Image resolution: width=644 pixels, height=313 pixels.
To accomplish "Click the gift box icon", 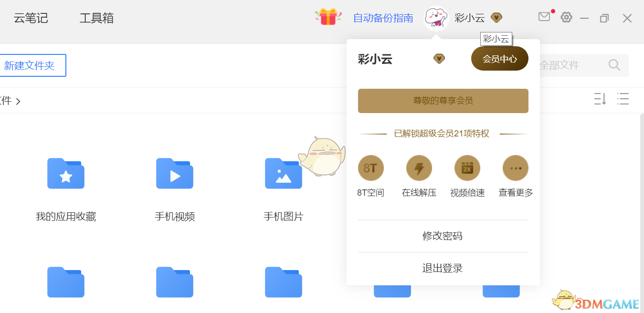I will point(328,17).
